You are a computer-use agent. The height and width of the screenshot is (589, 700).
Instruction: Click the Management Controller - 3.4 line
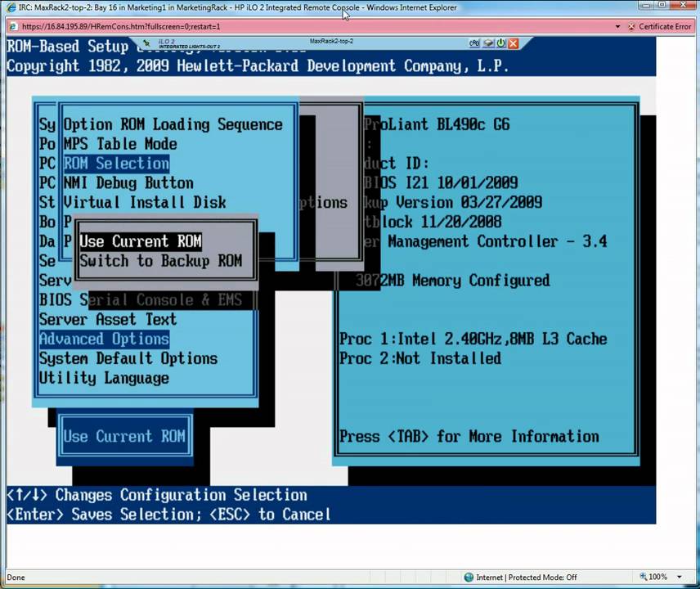click(x=497, y=241)
